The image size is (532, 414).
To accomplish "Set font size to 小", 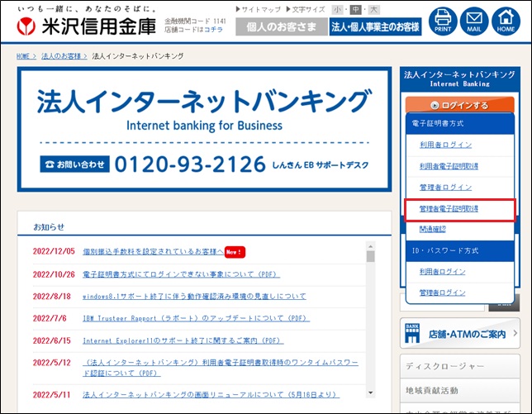I will [337, 10].
